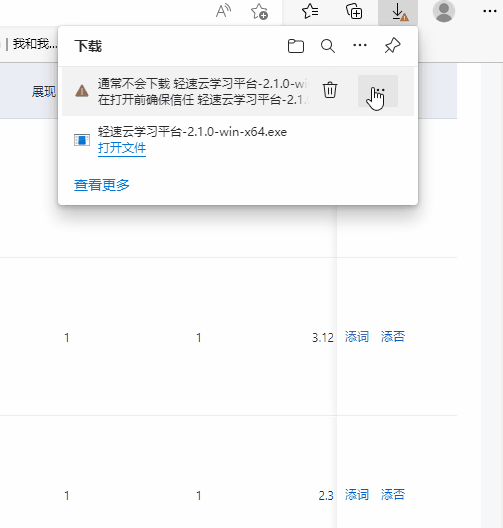Click the Read Aloud icon
The width and height of the screenshot is (503, 528).
(223, 11)
